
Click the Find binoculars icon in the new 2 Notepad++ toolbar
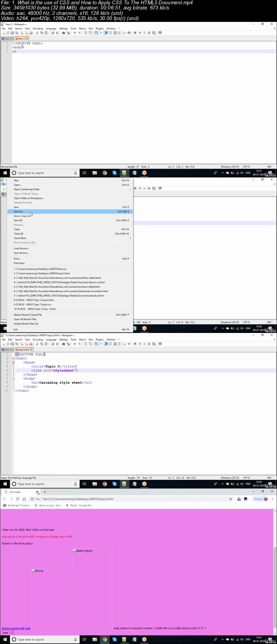(x=63, y=33)
